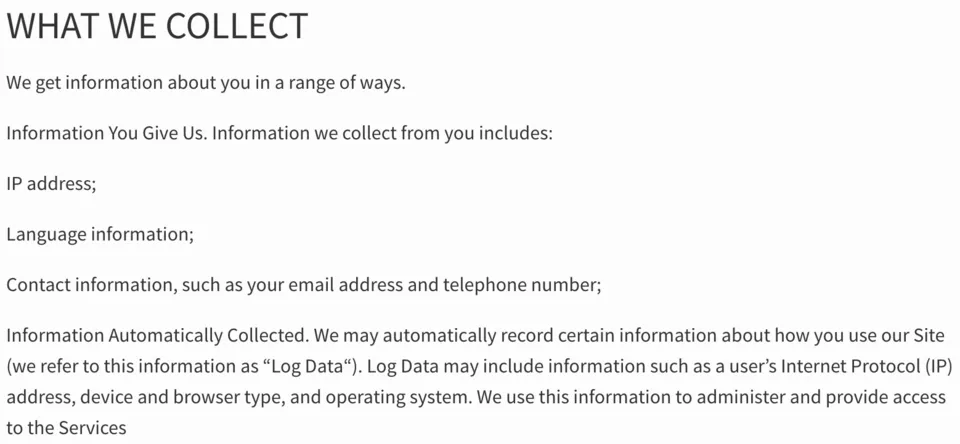Click the "WHAT WE COLLECT" heading
This screenshot has width=960, height=444.
[x=157, y=27]
